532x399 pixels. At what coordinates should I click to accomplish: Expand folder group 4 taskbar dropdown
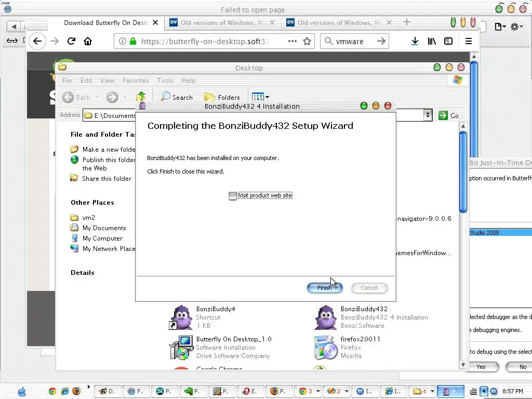click(432, 391)
